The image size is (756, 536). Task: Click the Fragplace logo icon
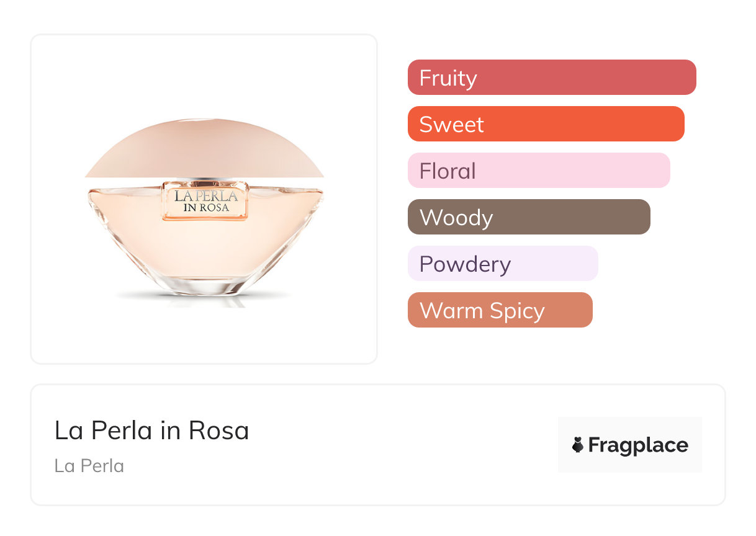[578, 445]
